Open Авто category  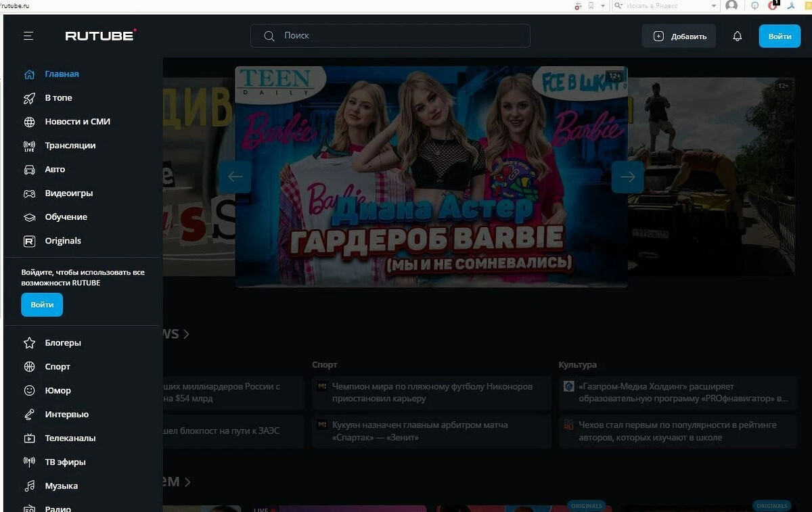55,169
